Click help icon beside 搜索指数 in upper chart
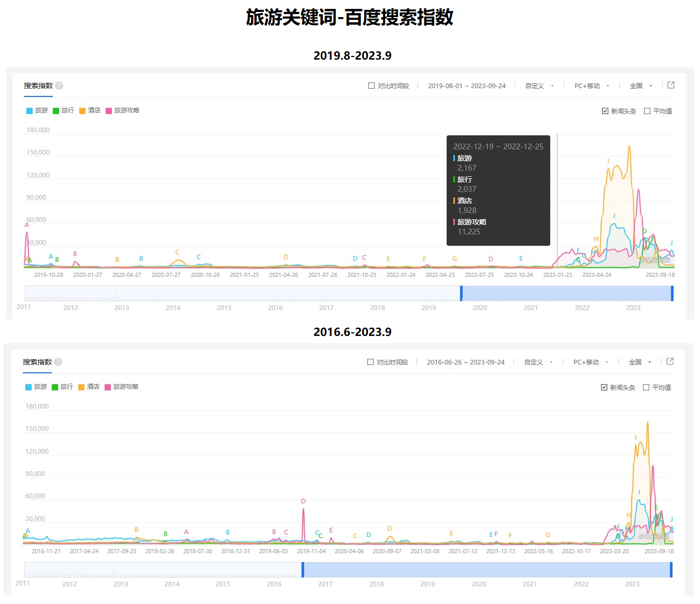Viewport: 700px width, 604px height. tap(59, 86)
